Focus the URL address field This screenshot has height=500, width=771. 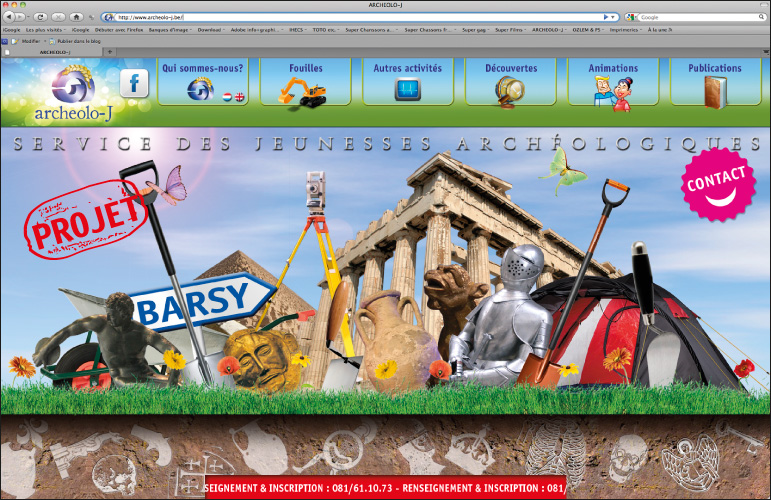click(359, 17)
